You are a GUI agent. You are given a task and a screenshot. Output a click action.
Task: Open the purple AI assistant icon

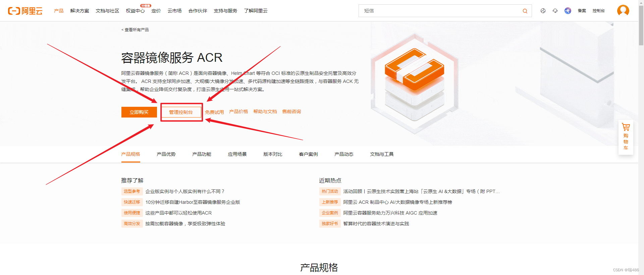(568, 11)
